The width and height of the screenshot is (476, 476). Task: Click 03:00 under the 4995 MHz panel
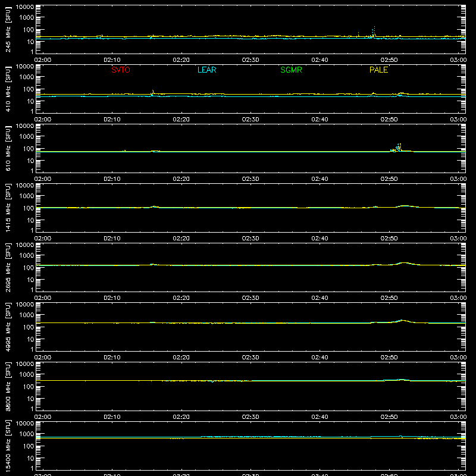[x=458, y=358]
